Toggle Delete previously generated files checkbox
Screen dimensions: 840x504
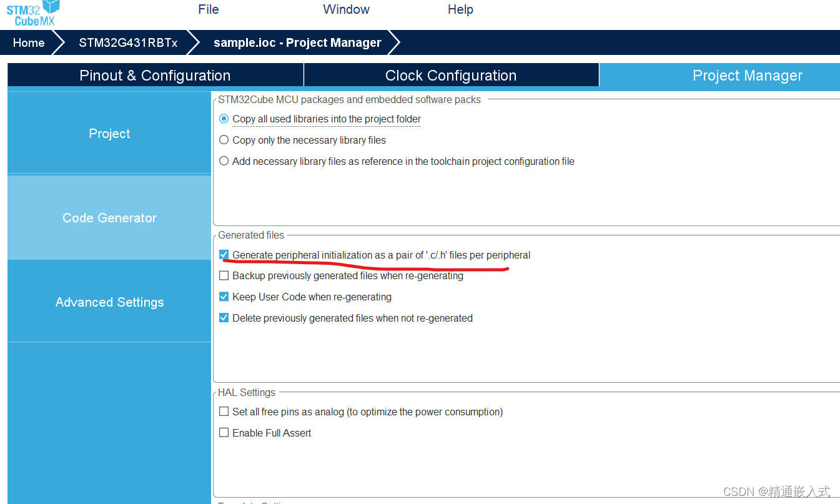[x=224, y=318]
